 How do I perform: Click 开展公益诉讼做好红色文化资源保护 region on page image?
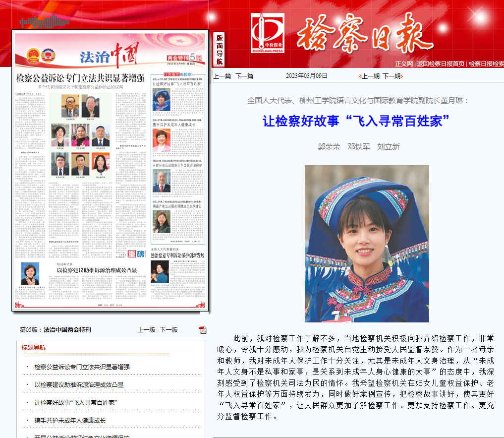coord(177,165)
